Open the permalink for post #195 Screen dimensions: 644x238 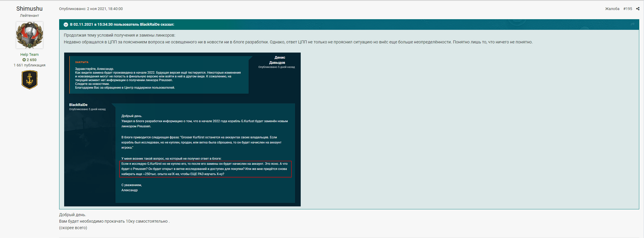coord(627,9)
